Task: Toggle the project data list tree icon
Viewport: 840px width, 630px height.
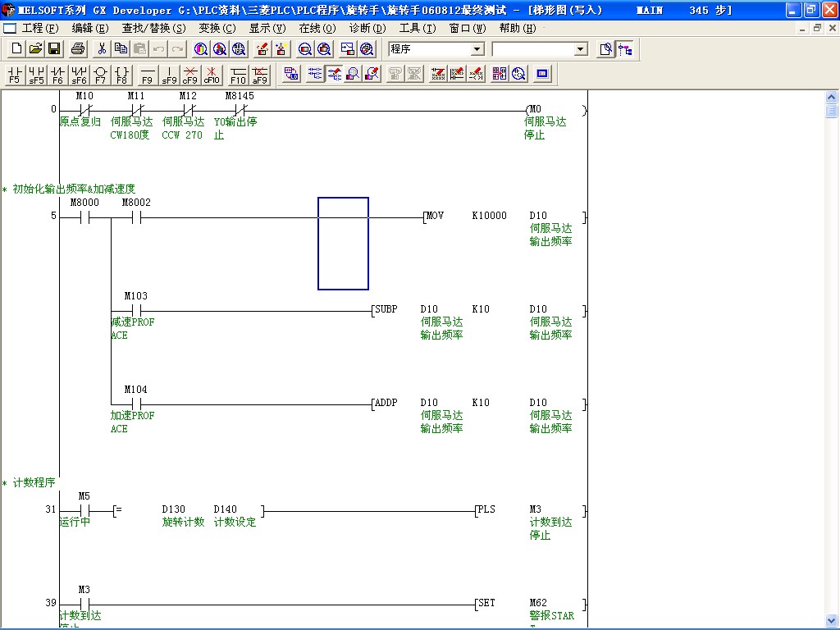Action: (624, 49)
